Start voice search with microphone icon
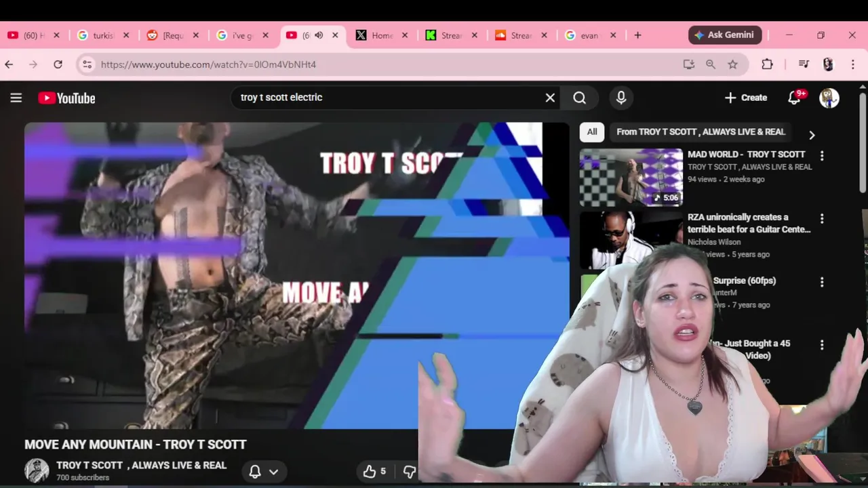This screenshot has width=868, height=488. tap(620, 98)
